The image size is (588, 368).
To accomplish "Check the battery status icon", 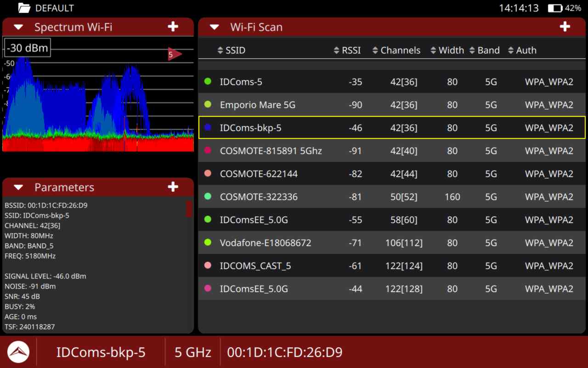I will [x=555, y=8].
